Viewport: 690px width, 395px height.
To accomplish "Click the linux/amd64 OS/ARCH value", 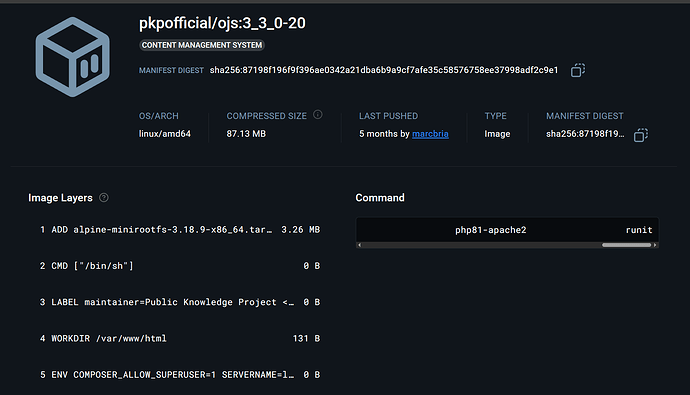I will point(165,134).
